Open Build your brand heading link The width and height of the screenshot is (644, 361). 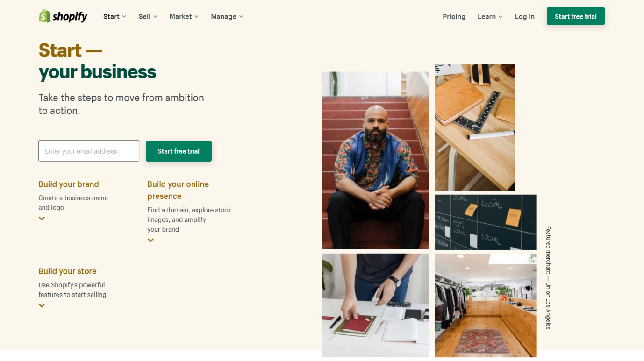(69, 184)
